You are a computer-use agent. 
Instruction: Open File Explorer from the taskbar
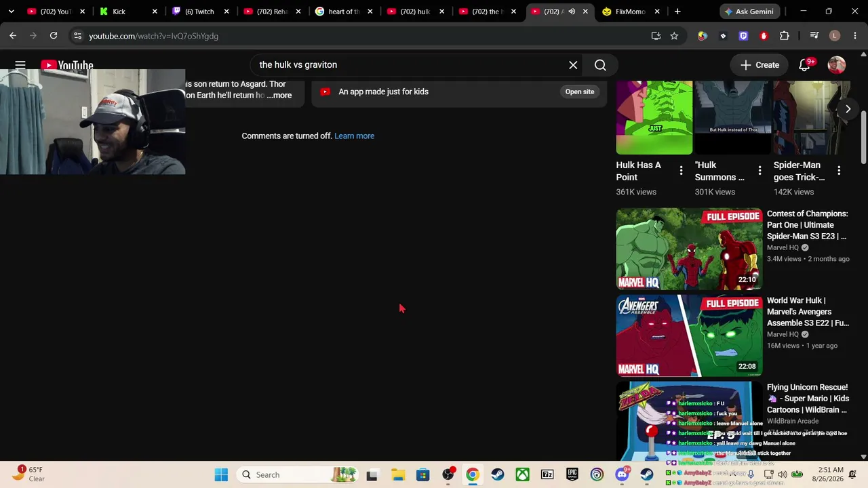coord(397,475)
